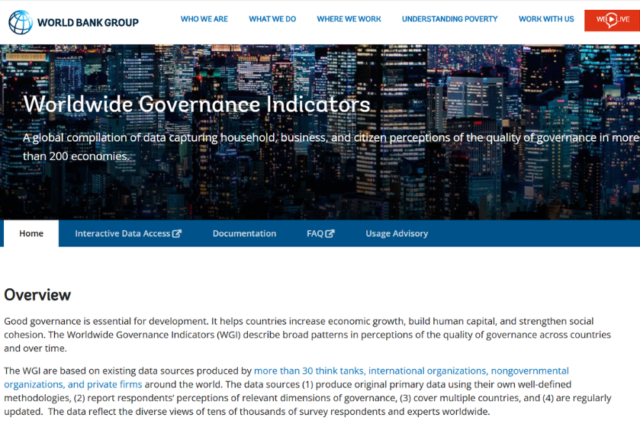This screenshot has width=640, height=427.
Task: Switch to the Usage Advisory tab
Action: pos(397,234)
